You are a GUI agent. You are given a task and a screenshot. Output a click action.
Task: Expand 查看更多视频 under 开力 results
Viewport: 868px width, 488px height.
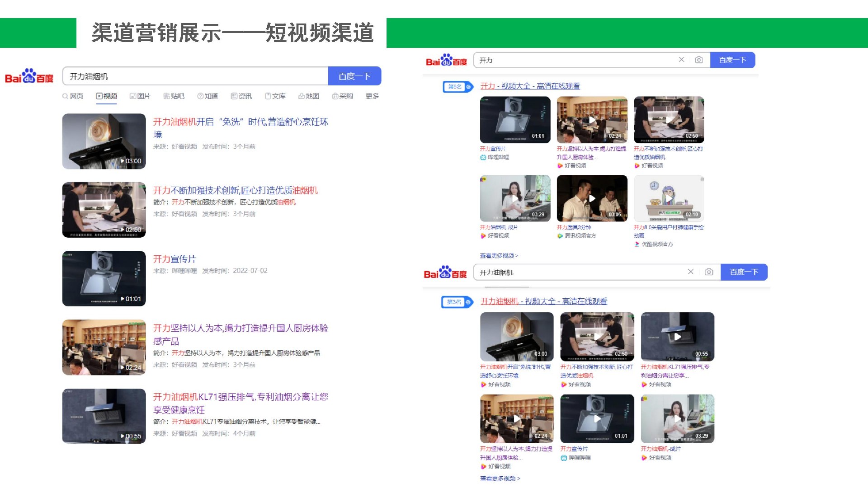point(499,256)
